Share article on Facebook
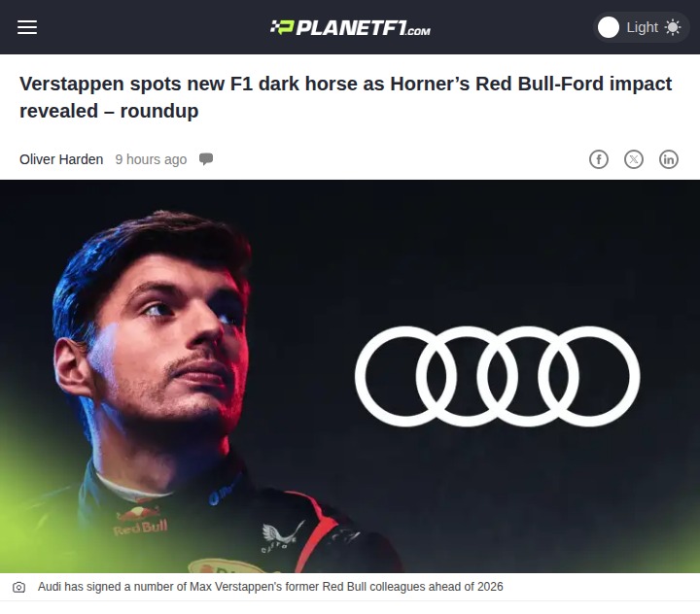 tap(599, 159)
